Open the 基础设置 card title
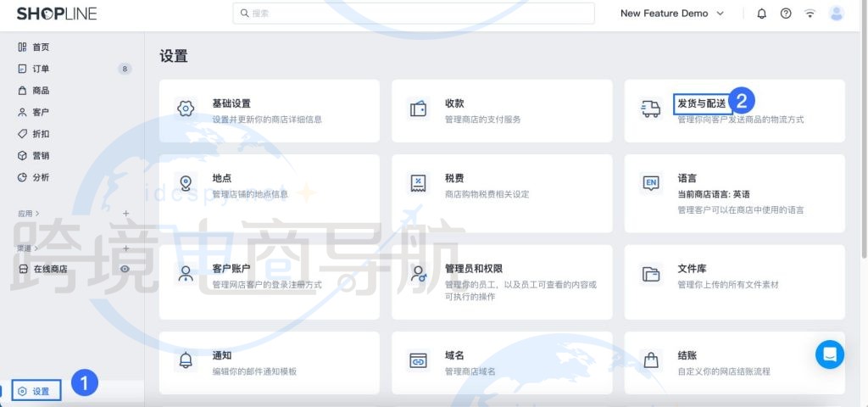The width and height of the screenshot is (868, 407). coord(231,103)
